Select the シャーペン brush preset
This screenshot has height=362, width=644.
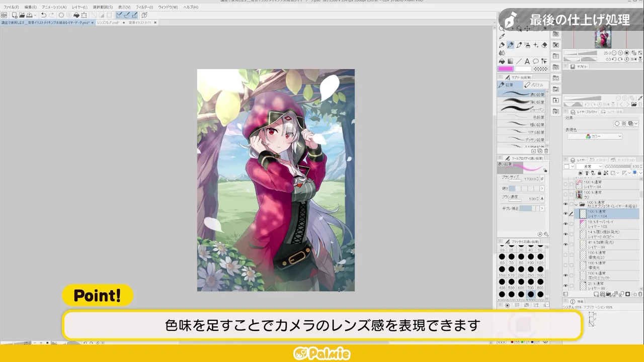(522, 109)
